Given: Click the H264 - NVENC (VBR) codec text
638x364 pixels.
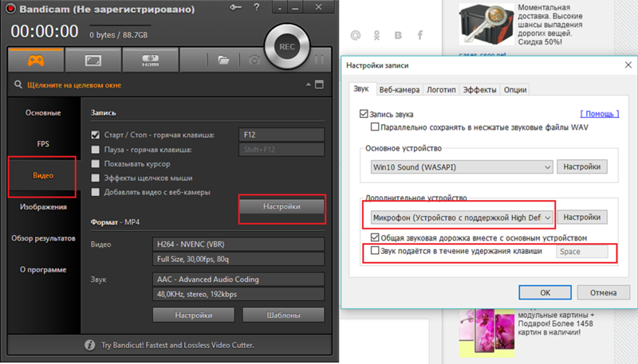Looking at the screenshot, I should pyautogui.click(x=191, y=245).
